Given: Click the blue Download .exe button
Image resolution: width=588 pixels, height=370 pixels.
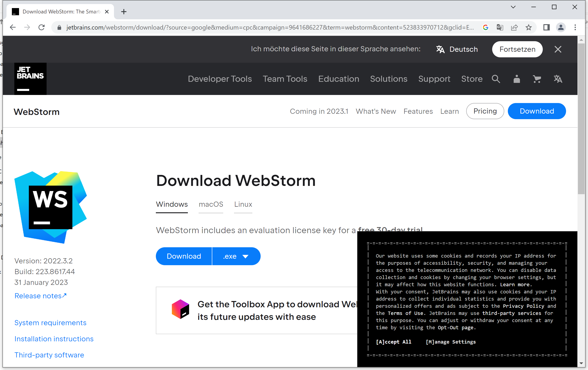Looking at the screenshot, I should click(184, 256).
